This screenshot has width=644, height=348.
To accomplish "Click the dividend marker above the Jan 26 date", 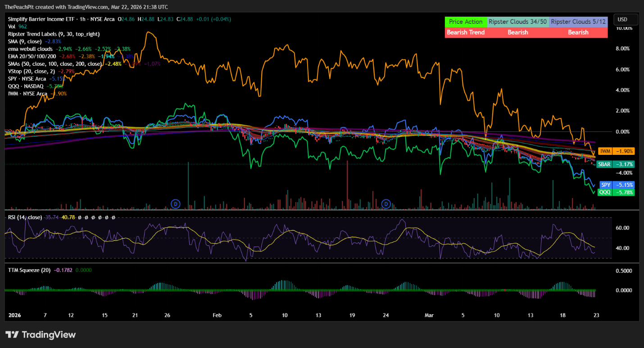I will coord(176,204).
